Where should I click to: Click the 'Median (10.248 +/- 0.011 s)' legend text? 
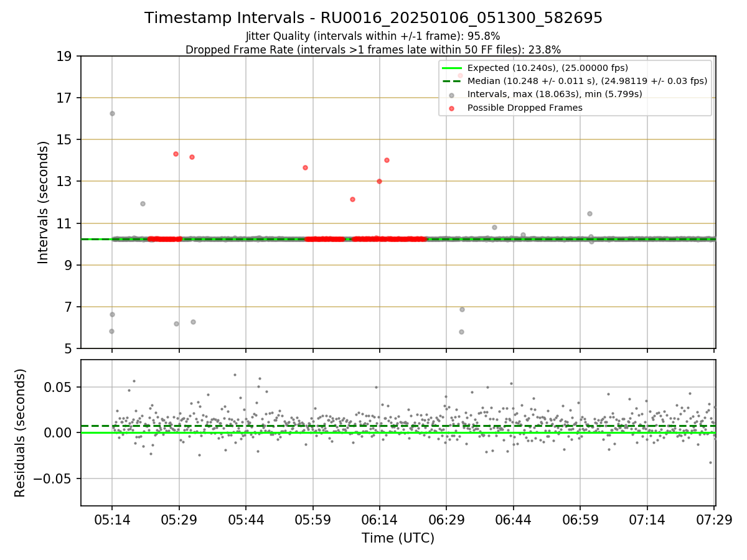[x=587, y=81]
